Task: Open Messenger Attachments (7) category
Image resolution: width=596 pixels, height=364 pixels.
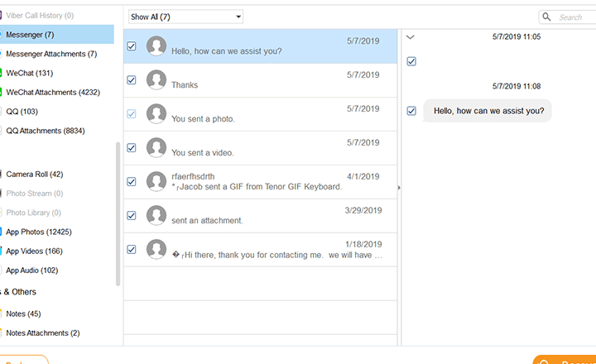Action: point(51,54)
